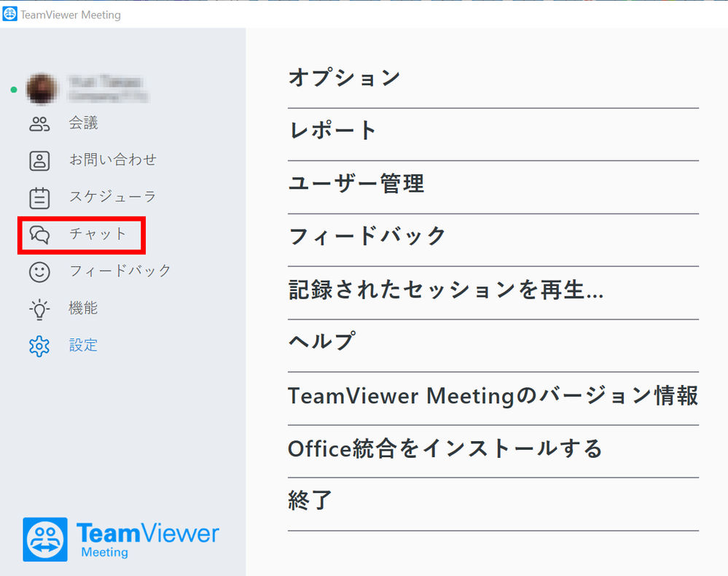
Task: Select the 設定 sidebar label
Action: [x=83, y=345]
